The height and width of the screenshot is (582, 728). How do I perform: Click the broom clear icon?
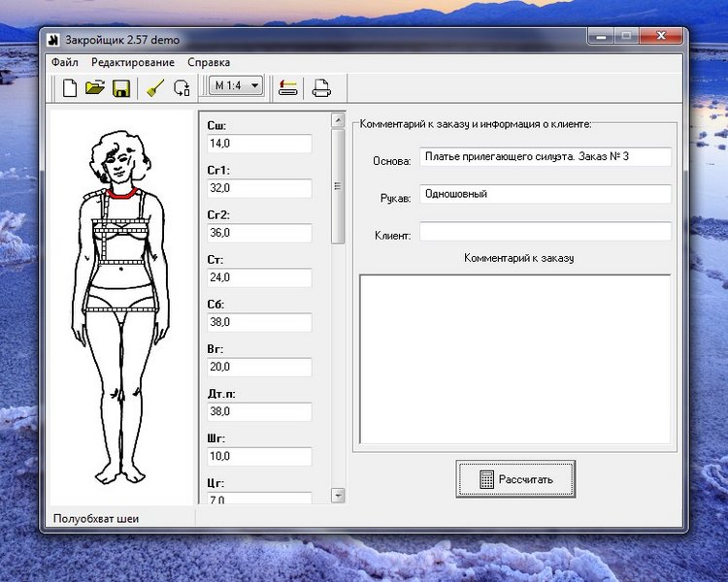pos(154,88)
